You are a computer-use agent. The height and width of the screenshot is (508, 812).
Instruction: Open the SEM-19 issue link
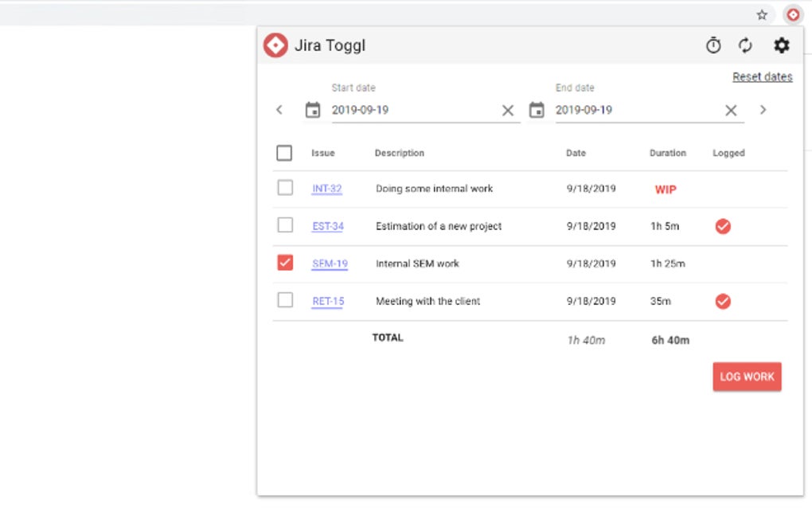330,264
